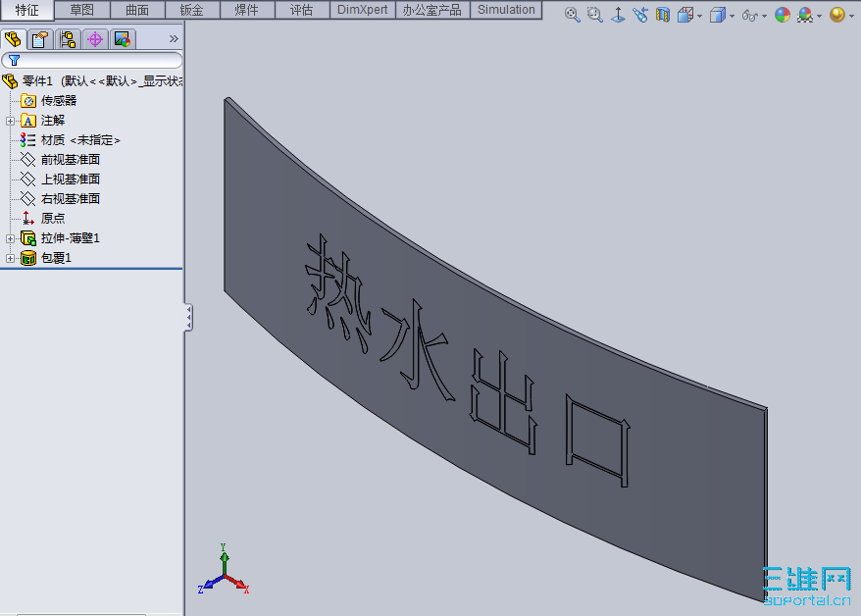This screenshot has width=861, height=616.
Task: Select the 前视基准面 plane
Action: click(x=71, y=160)
